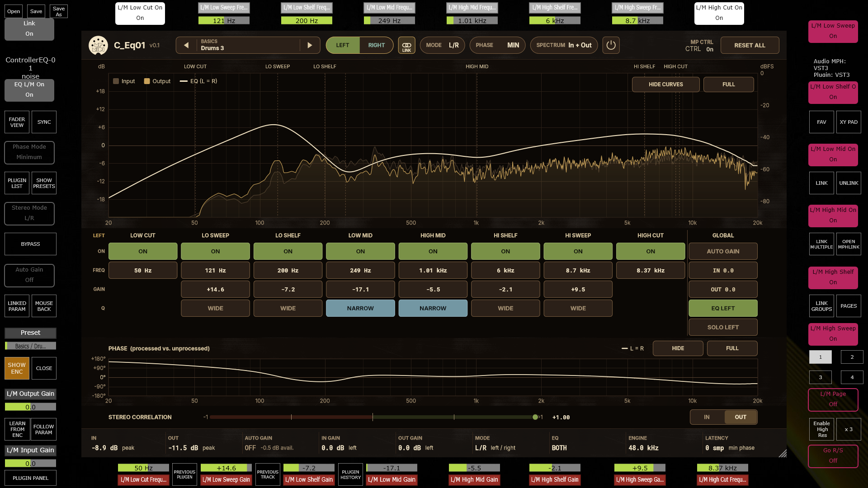Go to previous preset arrow
Screen dimensions: 868x488
tap(186, 45)
